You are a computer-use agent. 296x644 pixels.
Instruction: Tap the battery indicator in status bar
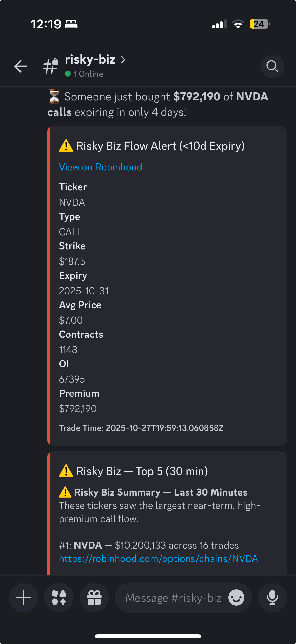[259, 24]
